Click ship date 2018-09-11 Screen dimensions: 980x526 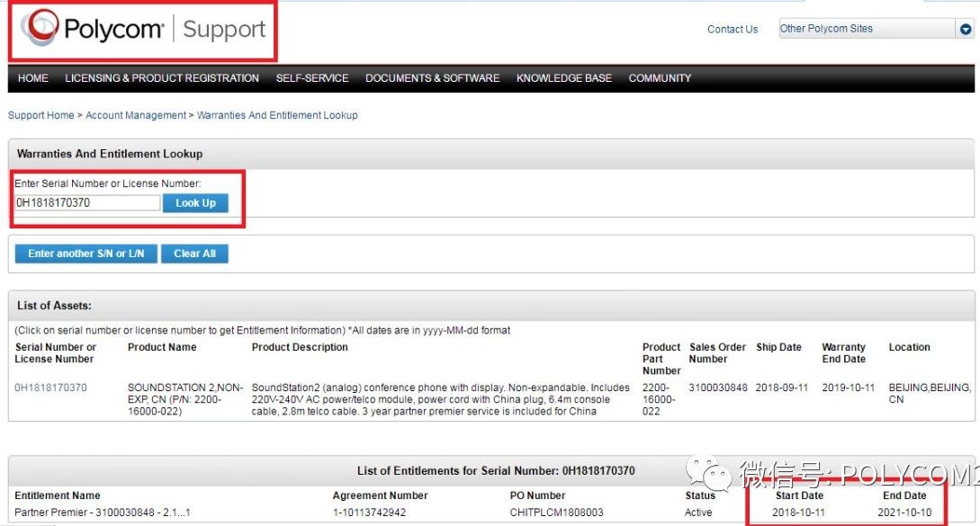tap(781, 388)
